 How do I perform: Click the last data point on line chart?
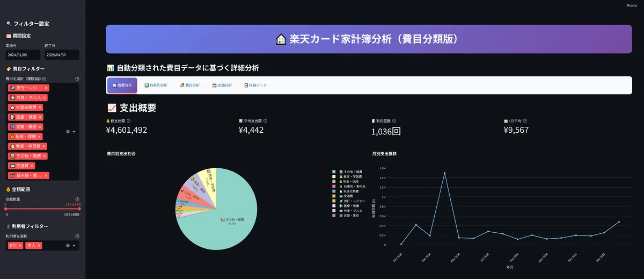(619, 221)
